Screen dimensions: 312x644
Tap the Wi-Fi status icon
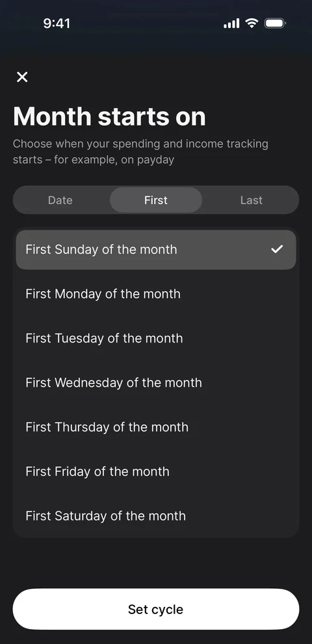(252, 23)
